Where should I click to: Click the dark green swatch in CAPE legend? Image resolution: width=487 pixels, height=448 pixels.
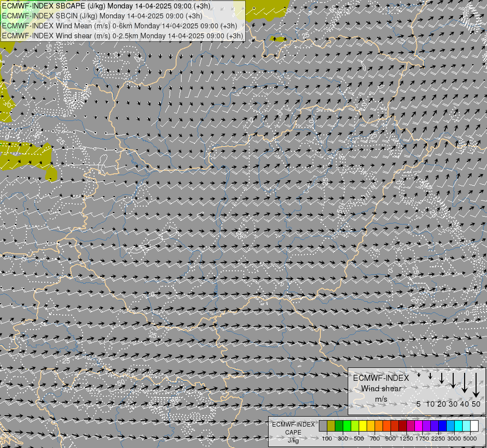[339, 426]
